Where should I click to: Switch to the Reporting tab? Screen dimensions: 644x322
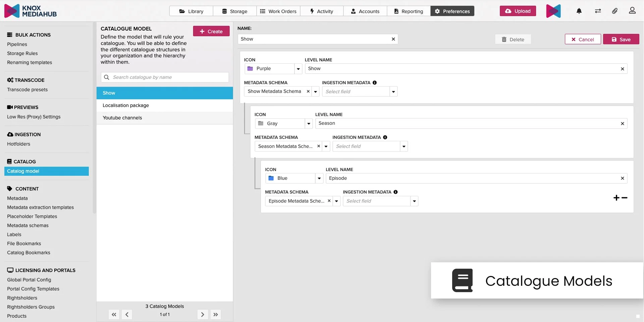[408, 11]
